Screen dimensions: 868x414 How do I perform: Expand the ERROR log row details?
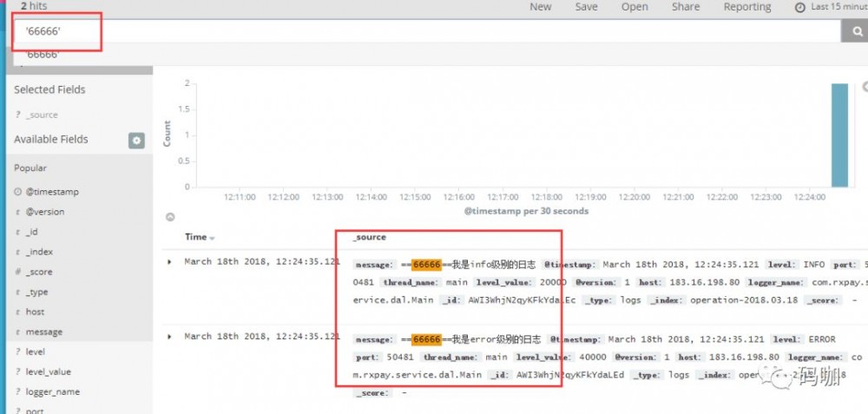(169, 337)
